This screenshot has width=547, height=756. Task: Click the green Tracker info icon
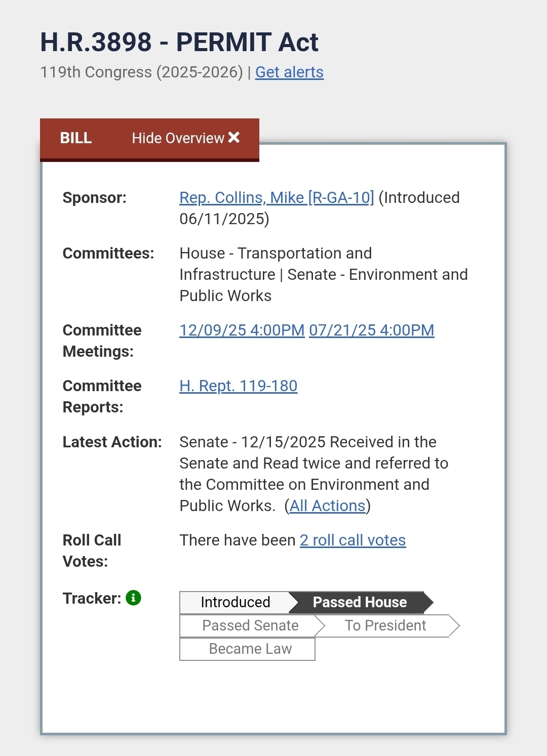click(133, 598)
